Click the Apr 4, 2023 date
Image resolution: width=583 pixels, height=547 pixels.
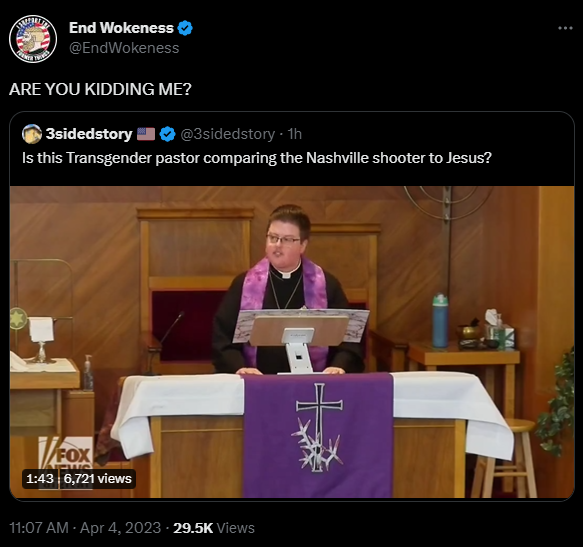point(120,528)
